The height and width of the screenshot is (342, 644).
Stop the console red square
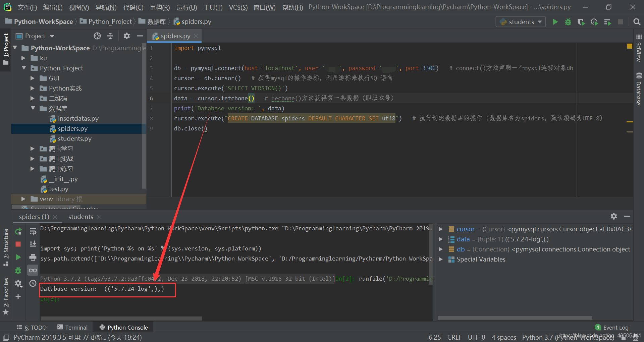coord(18,244)
